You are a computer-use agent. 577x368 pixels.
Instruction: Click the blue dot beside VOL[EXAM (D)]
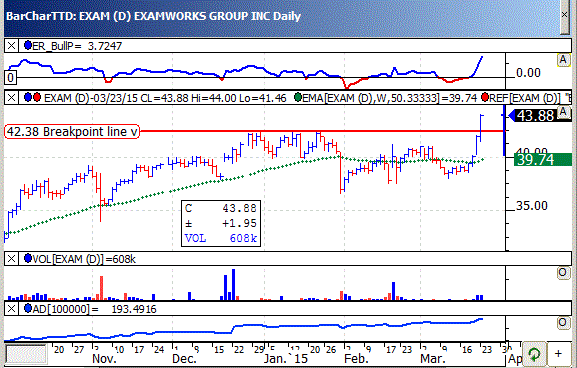pos(28,258)
